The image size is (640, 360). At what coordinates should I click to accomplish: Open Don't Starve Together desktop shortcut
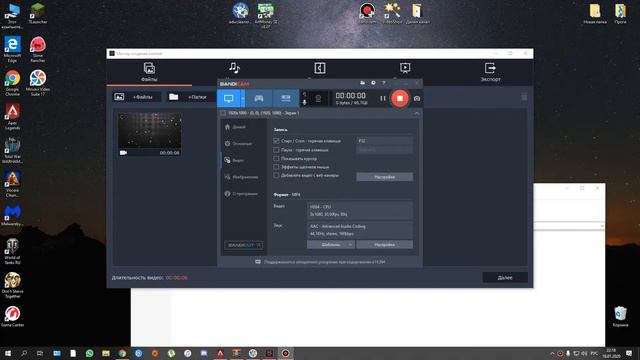pos(12,285)
